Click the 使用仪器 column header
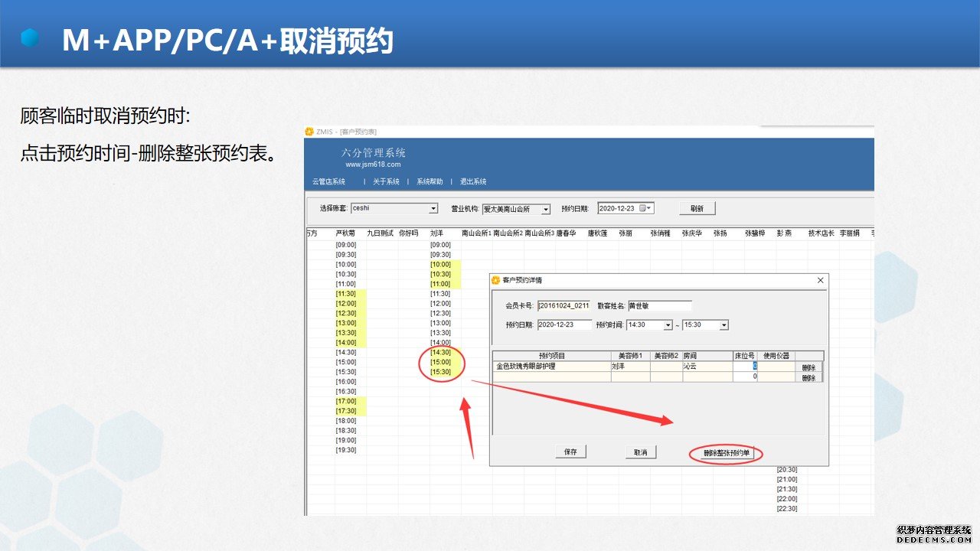The height and width of the screenshot is (551, 980). (776, 356)
